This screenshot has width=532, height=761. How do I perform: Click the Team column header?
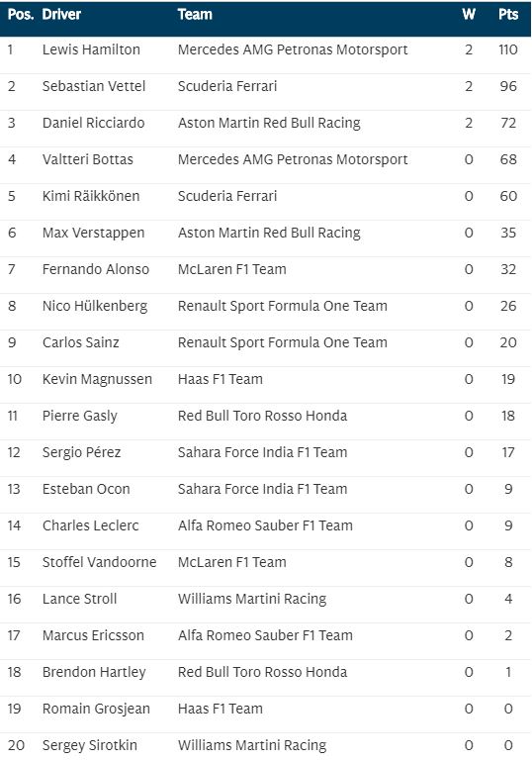195,15
